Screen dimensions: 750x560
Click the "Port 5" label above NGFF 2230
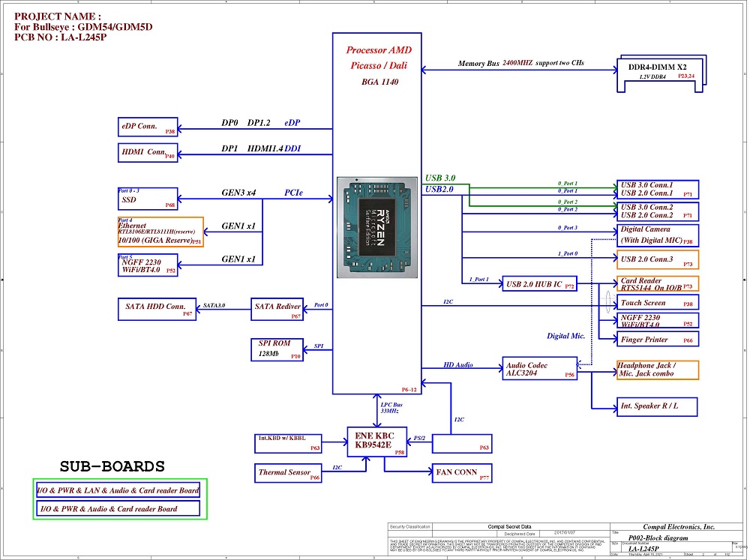[125, 257]
